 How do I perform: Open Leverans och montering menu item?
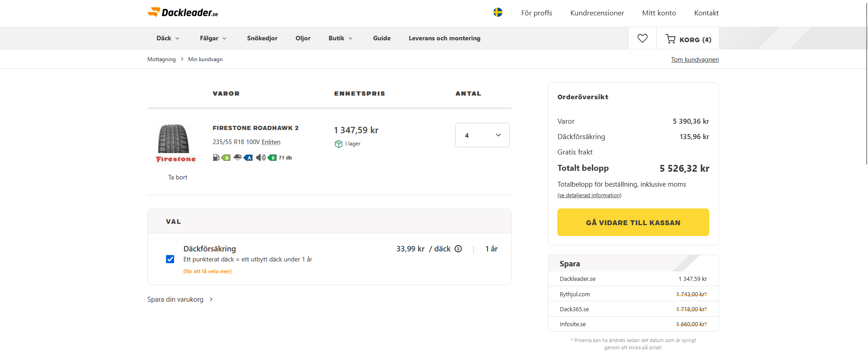pyautogui.click(x=444, y=39)
